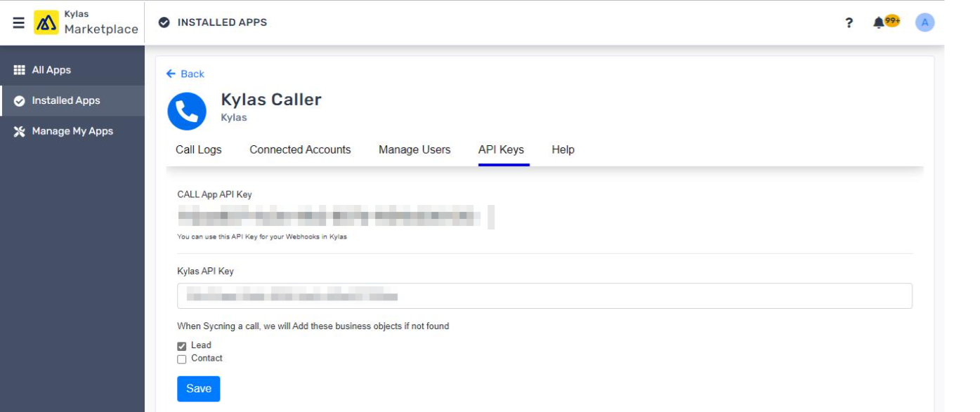Image resolution: width=980 pixels, height=412 pixels.
Task: Open the hamburger navigation menu
Action: click(x=19, y=22)
